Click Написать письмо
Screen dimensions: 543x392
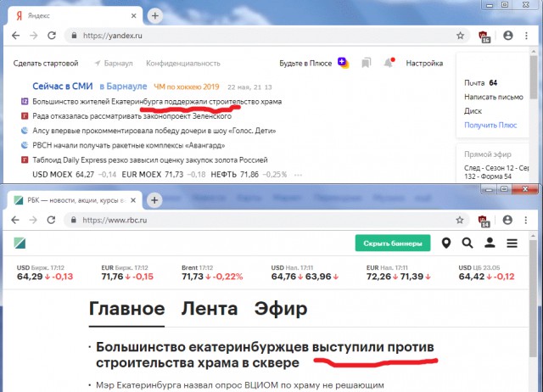click(494, 97)
